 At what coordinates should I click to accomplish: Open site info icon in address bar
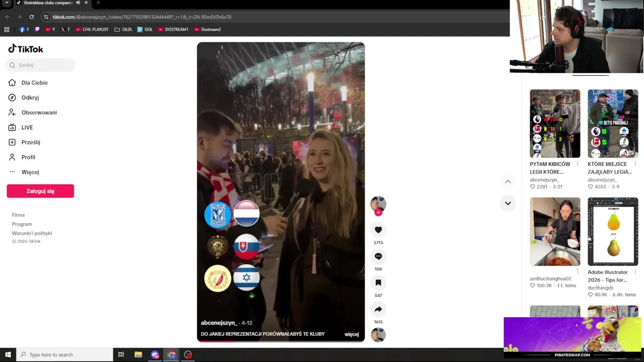46,17
